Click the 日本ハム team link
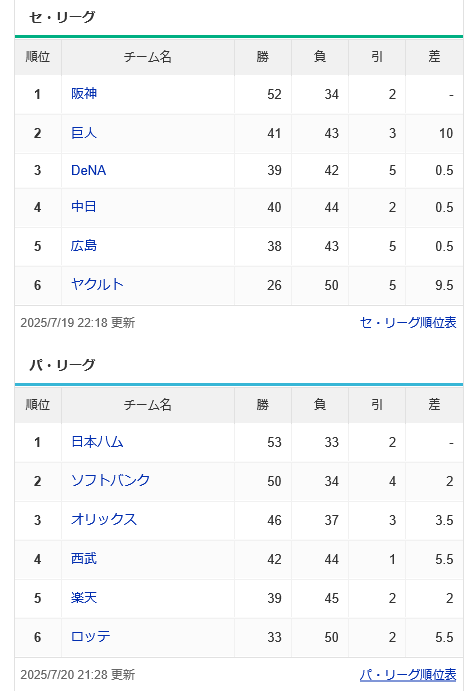Image resolution: width=474 pixels, height=691 pixels. (97, 442)
